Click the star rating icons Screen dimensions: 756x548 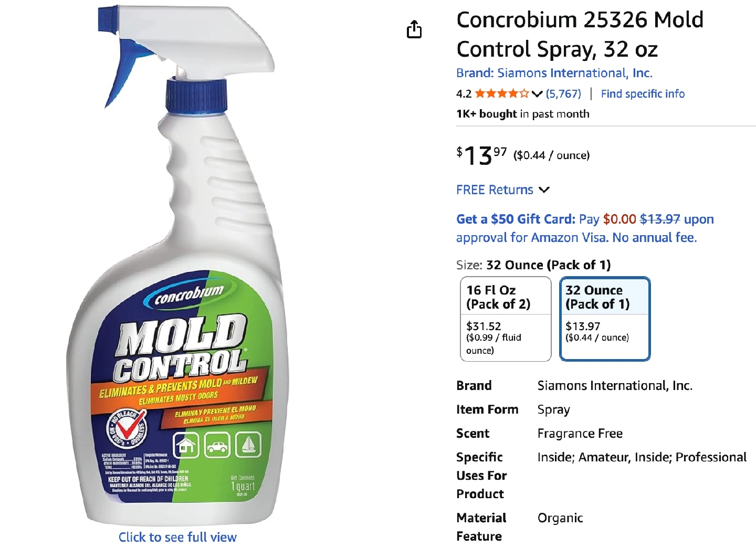coord(501,94)
